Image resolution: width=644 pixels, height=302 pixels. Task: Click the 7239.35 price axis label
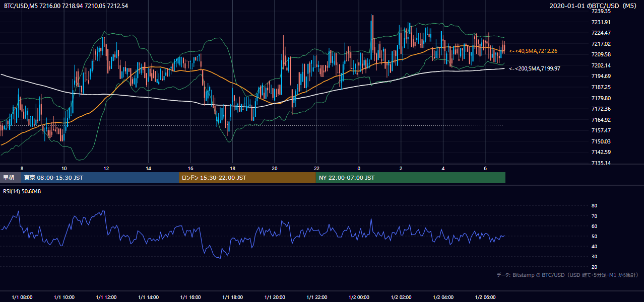(x=601, y=11)
